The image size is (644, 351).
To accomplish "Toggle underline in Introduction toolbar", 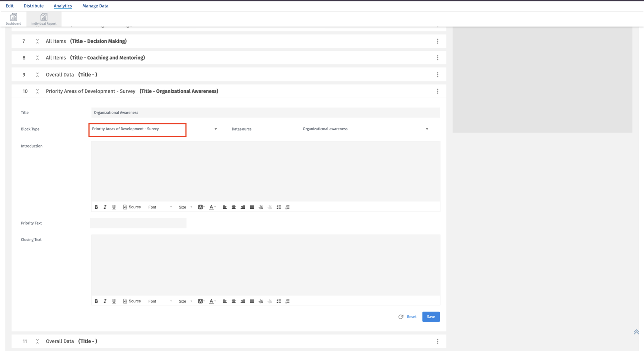I will point(114,207).
